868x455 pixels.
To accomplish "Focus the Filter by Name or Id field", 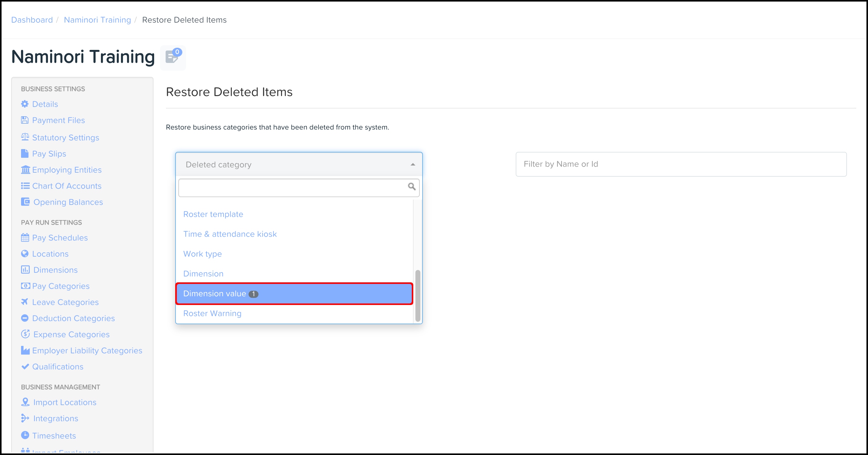I will click(x=681, y=164).
